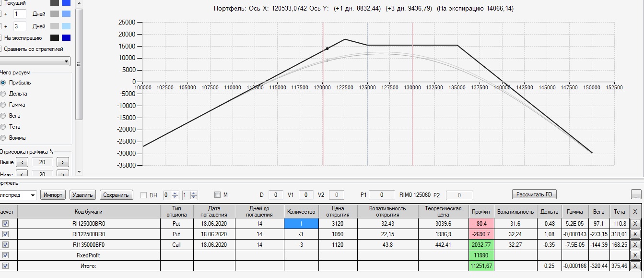Image resolution: width=644 pixels, height=278 pixels.
Task: Select the total profit cell 11251,67
Action: tap(481, 266)
